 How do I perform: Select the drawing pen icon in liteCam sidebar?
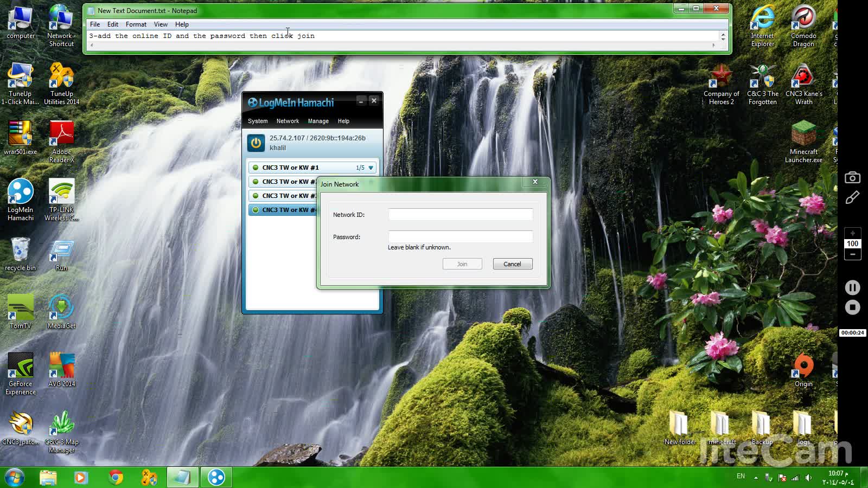[x=853, y=198]
